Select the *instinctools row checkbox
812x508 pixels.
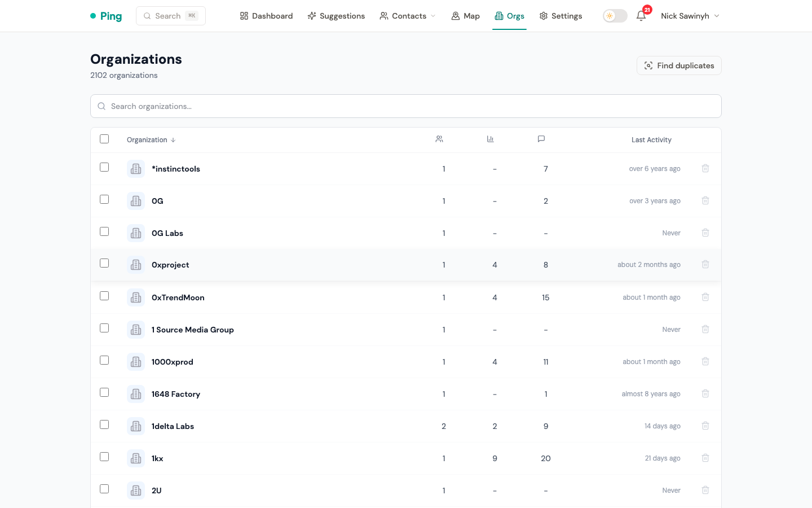[x=104, y=167]
